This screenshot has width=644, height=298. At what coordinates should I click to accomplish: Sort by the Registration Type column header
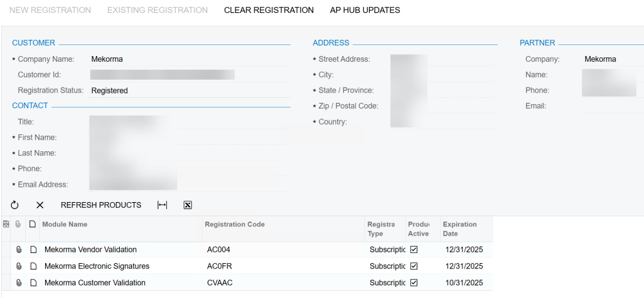pos(385,228)
